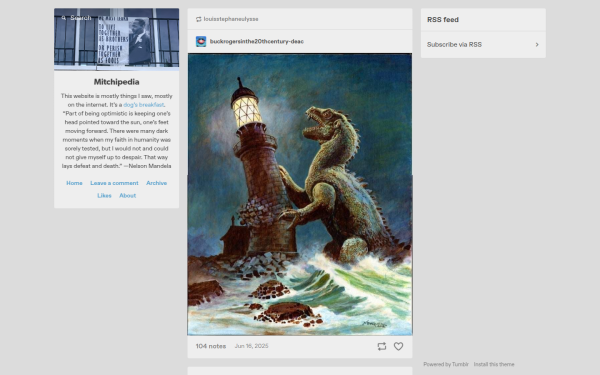Open the Mitchipedia blog title
600x375 pixels.
tap(116, 82)
